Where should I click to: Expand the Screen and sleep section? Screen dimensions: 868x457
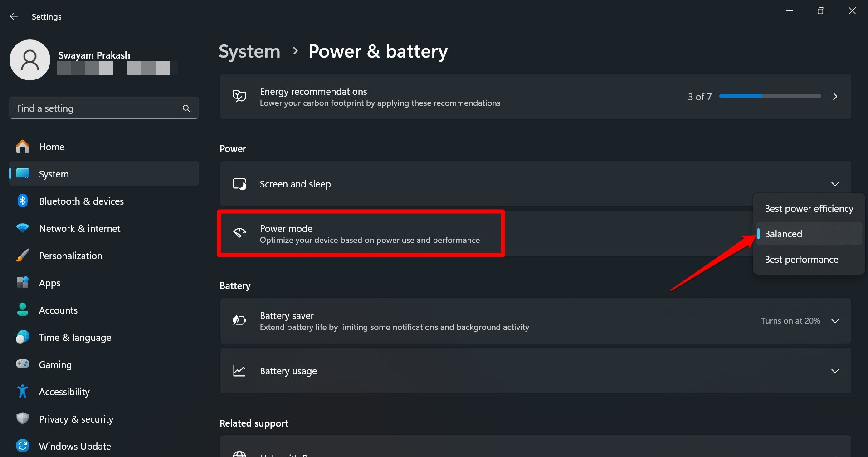point(835,184)
